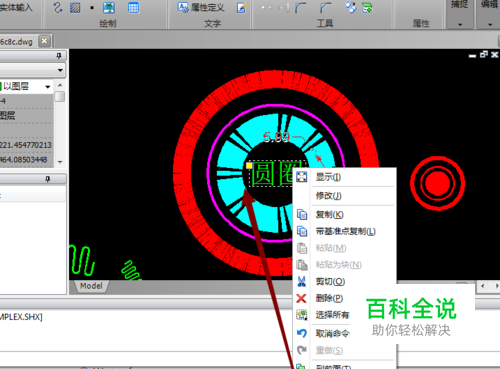This screenshot has height=369, width=500.
Task: Select the spline curve drawing tool
Action: click(58, 7)
